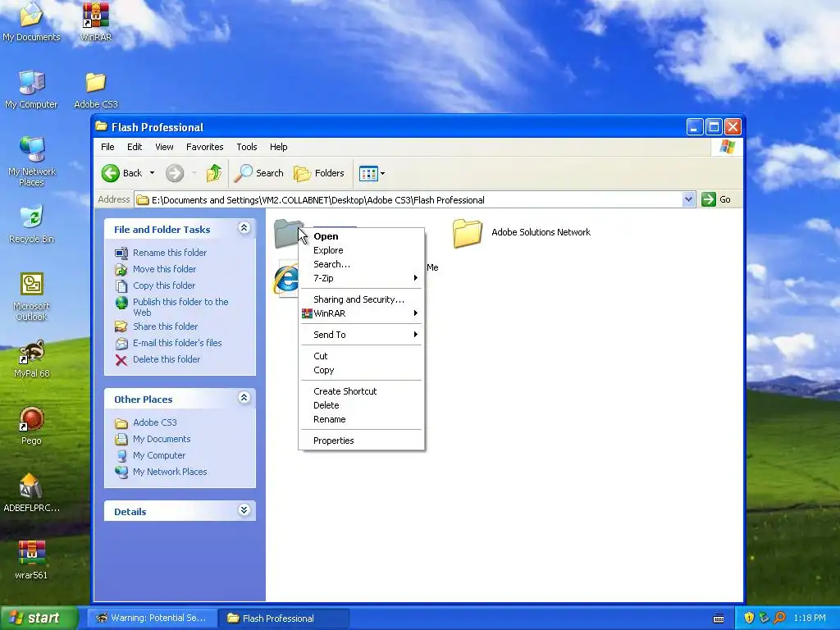Expand the 7-Zip submenu
This screenshot has width=840, height=630.
coord(362,278)
